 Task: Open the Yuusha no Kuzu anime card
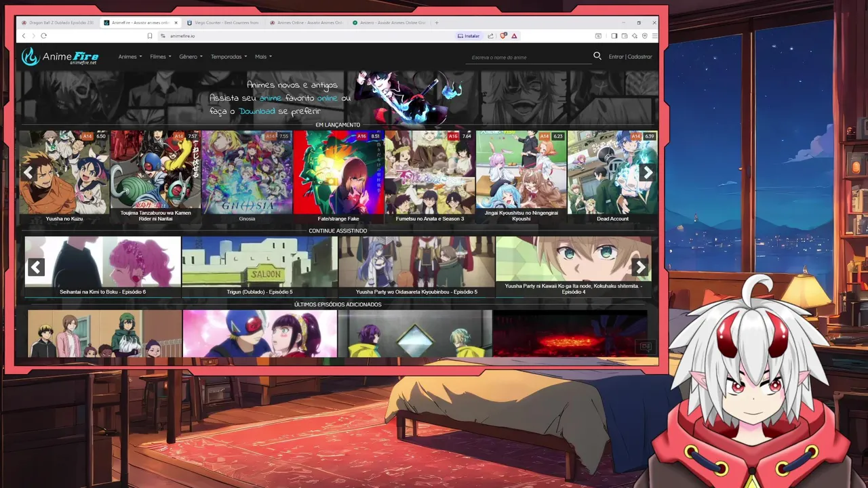point(64,177)
